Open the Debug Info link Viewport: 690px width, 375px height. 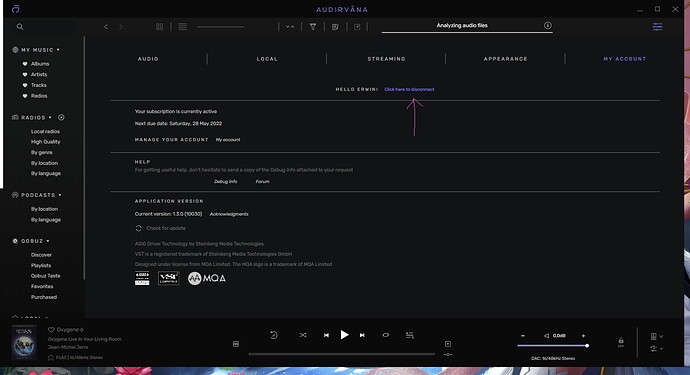225,181
